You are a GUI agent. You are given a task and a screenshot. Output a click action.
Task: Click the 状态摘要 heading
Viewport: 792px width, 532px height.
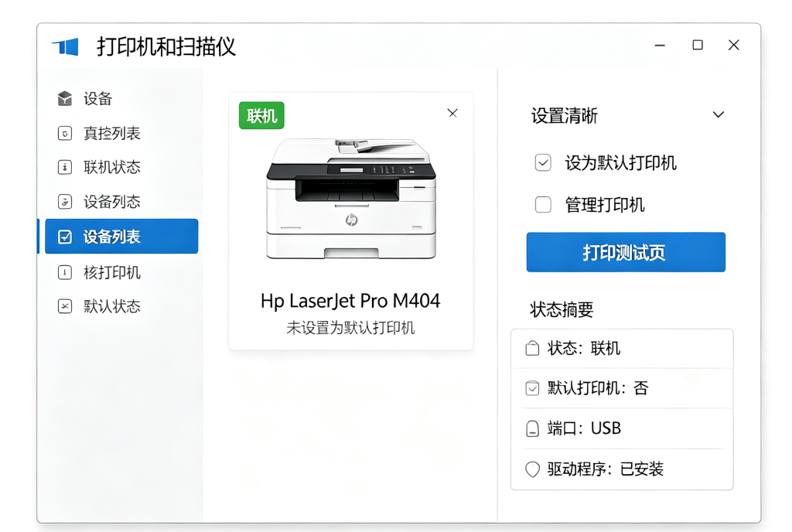pos(562,309)
